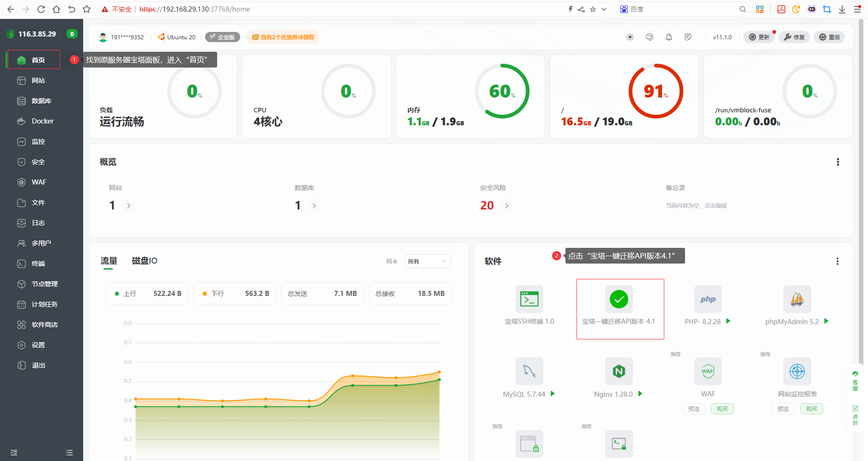
Task: Expand the 网站 count arrow in overview
Action: click(129, 206)
